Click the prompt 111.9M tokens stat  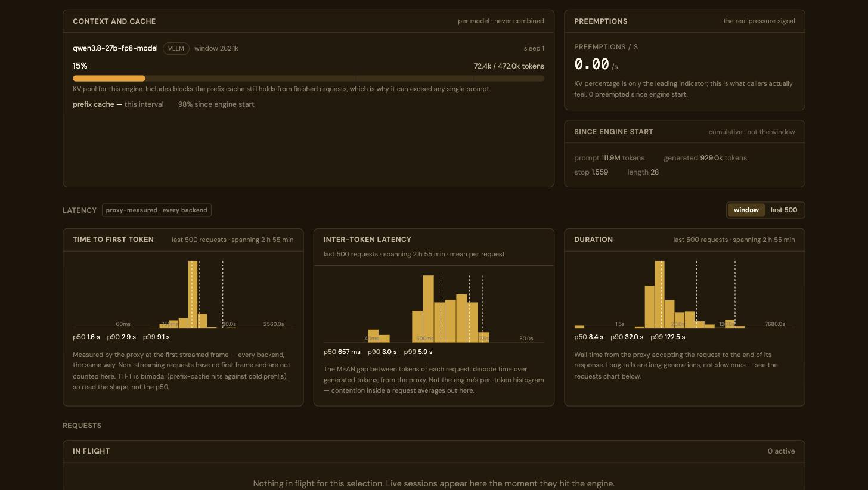click(x=609, y=158)
